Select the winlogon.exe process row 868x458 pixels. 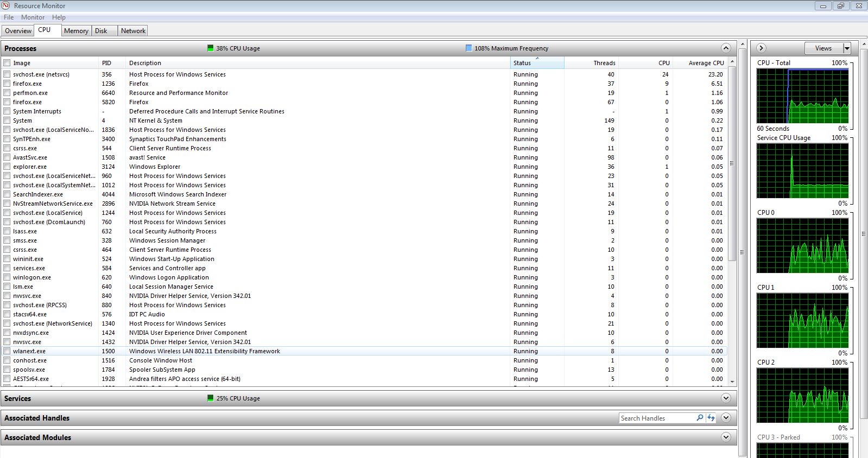coord(364,277)
